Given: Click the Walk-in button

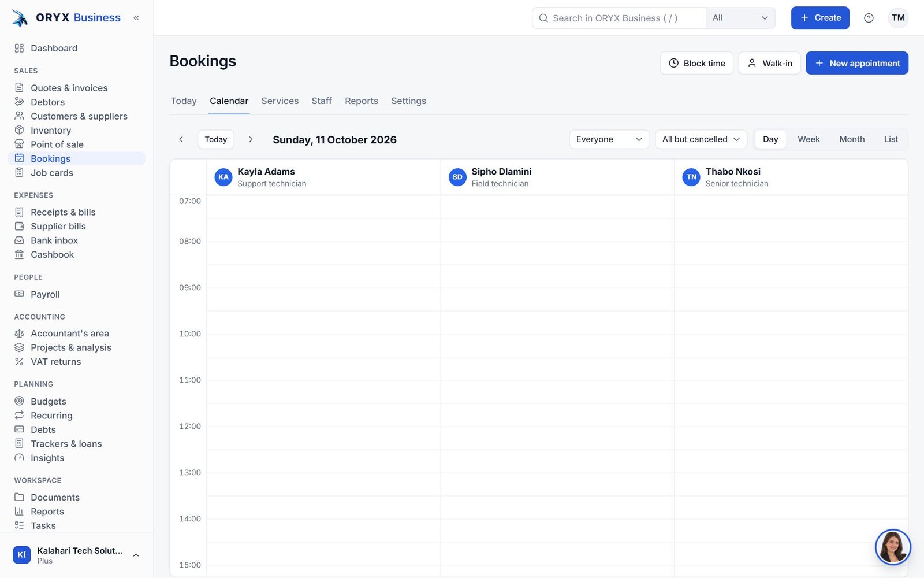Looking at the screenshot, I should (769, 63).
